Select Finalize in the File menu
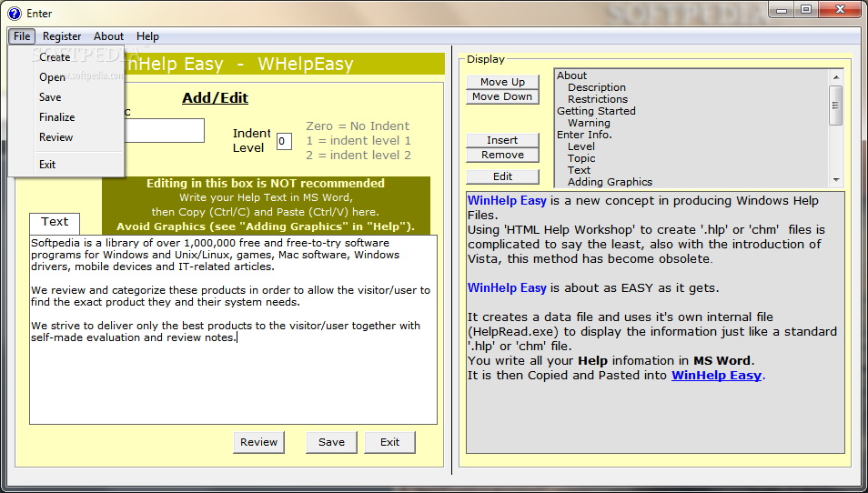 (x=66, y=116)
